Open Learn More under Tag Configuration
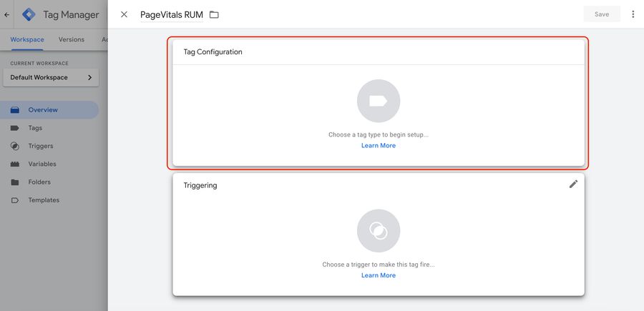The image size is (644, 311). (379, 146)
